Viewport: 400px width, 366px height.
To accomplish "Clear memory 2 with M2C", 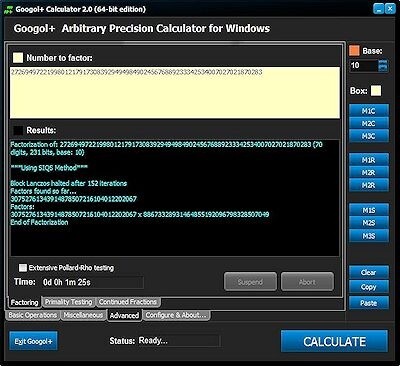I will point(369,124).
